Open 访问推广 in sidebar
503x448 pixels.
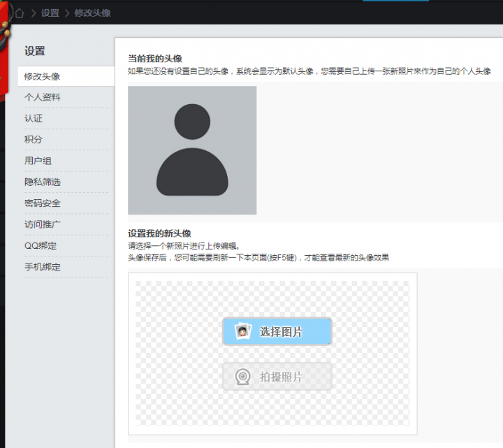tap(42, 224)
